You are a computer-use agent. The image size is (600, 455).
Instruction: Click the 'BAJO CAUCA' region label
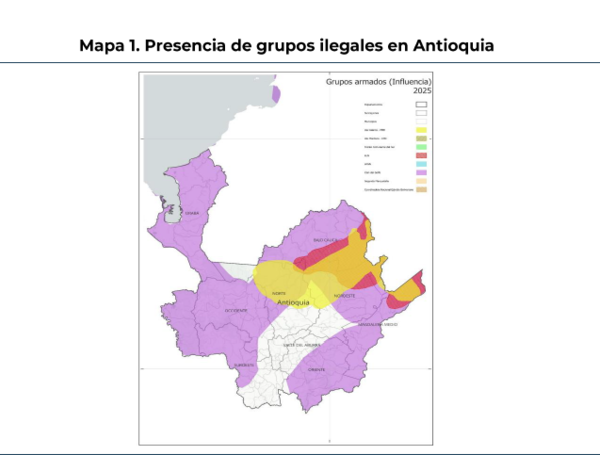325,240
